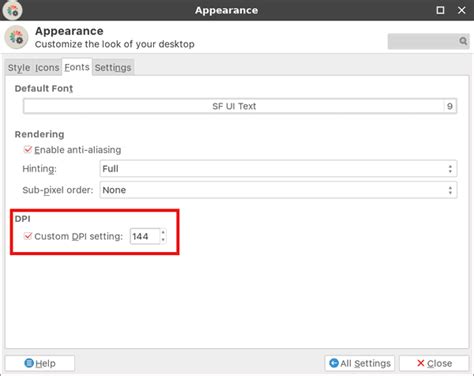Increase DPI with the up arrow
The width and height of the screenshot is (474, 376).
point(163,232)
